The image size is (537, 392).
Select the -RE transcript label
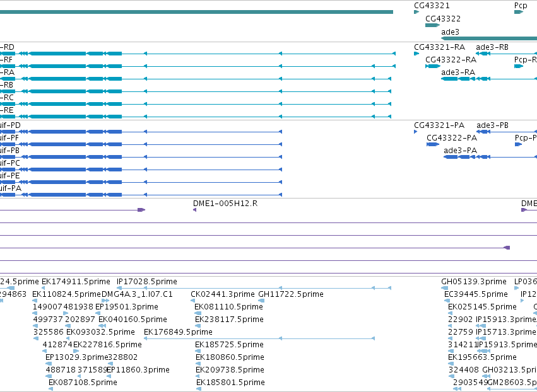(x=7, y=110)
